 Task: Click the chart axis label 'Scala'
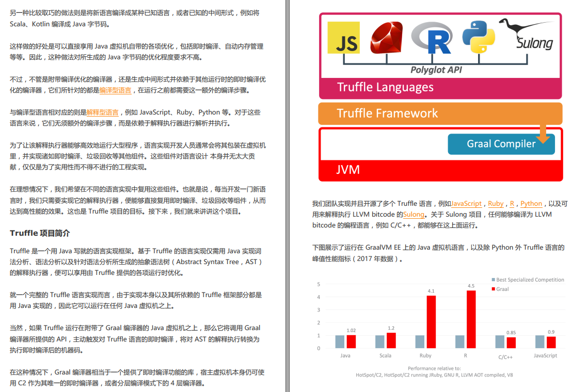[385, 355]
